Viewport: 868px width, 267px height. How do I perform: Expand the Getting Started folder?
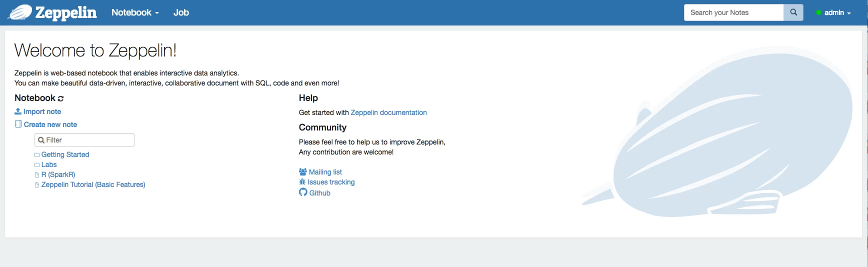point(65,154)
